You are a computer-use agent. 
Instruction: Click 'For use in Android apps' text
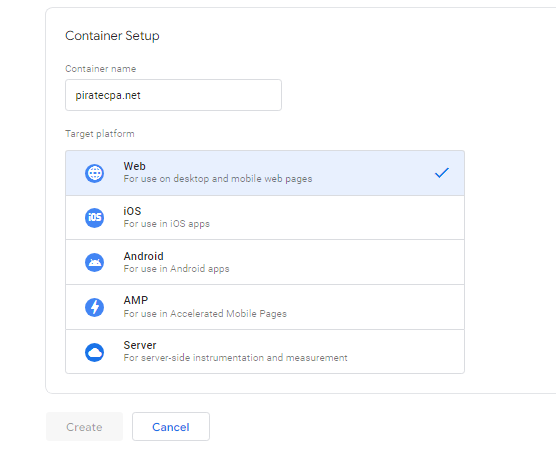[x=176, y=269]
